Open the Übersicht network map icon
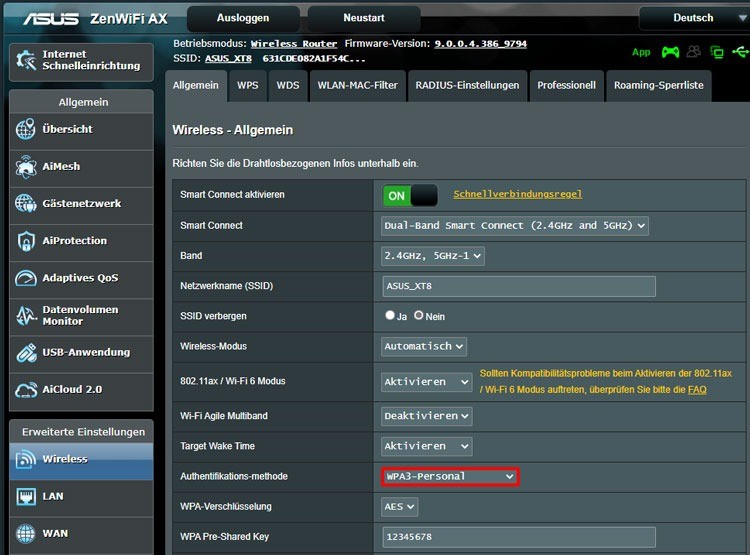Image resolution: width=750 pixels, height=555 pixels. click(26, 129)
